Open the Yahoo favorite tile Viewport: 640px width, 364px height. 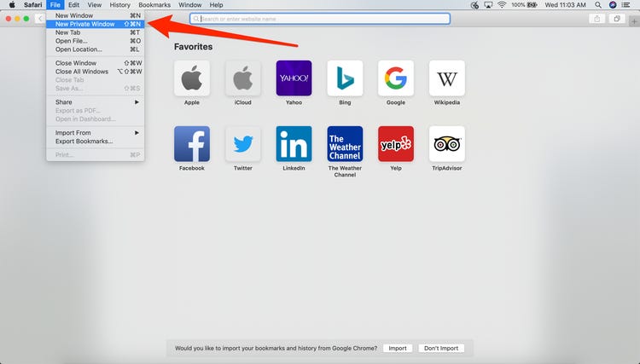pyautogui.click(x=294, y=78)
